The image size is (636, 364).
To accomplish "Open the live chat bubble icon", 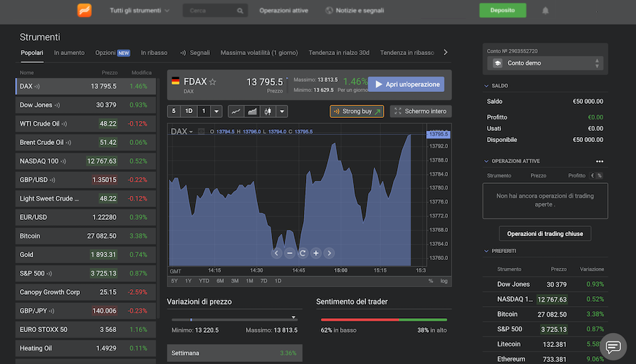I will pyautogui.click(x=613, y=346).
